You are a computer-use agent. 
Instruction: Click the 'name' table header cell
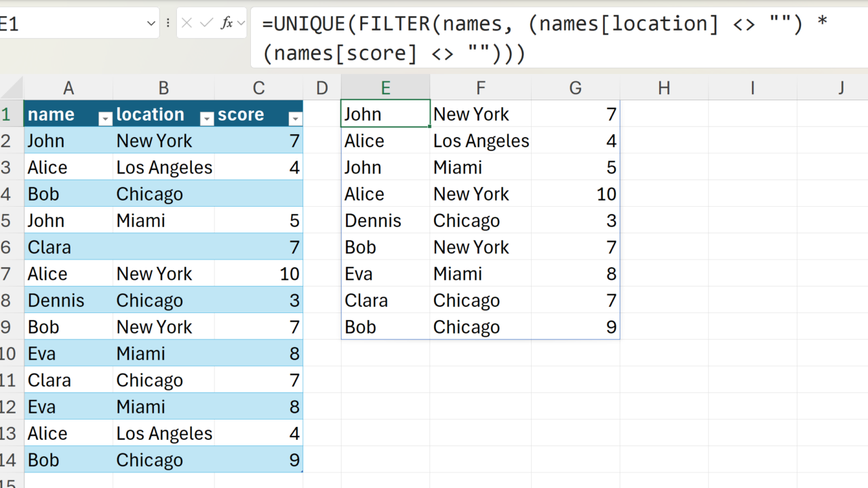click(68, 114)
